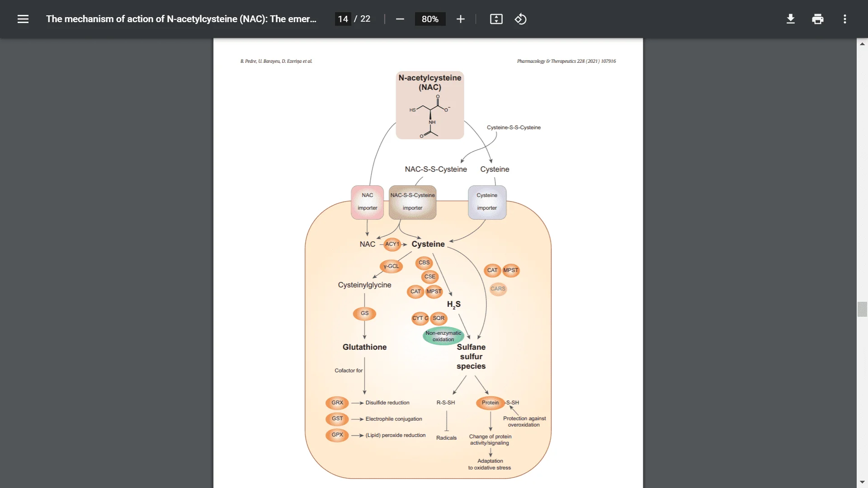Click the 'GPX' enzyme bubble
This screenshot has height=488, width=868.
tap(337, 435)
